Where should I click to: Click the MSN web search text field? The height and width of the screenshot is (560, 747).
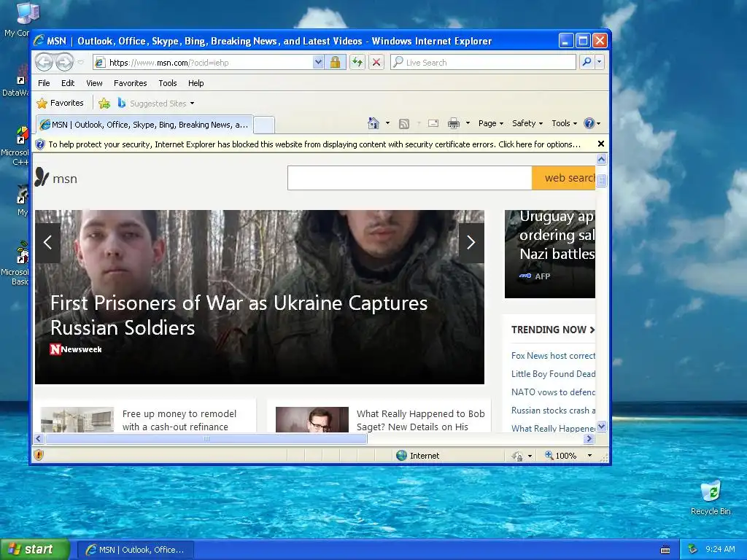pos(410,178)
